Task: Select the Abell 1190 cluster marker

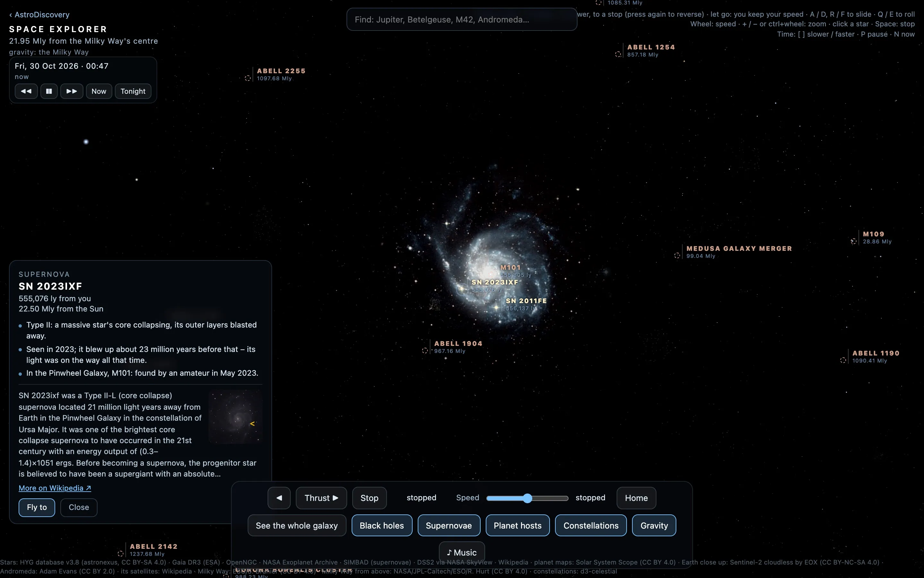Action: 843,360
